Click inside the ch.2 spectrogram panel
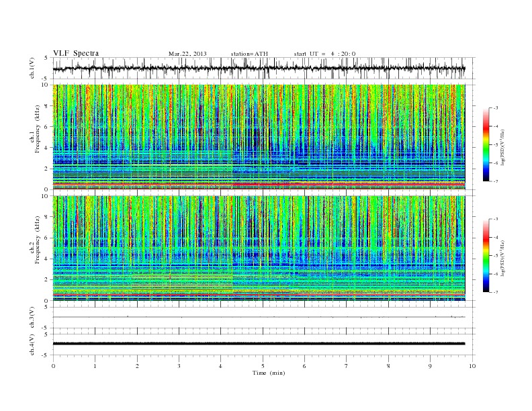The height and width of the screenshot is (411, 532). (259, 248)
